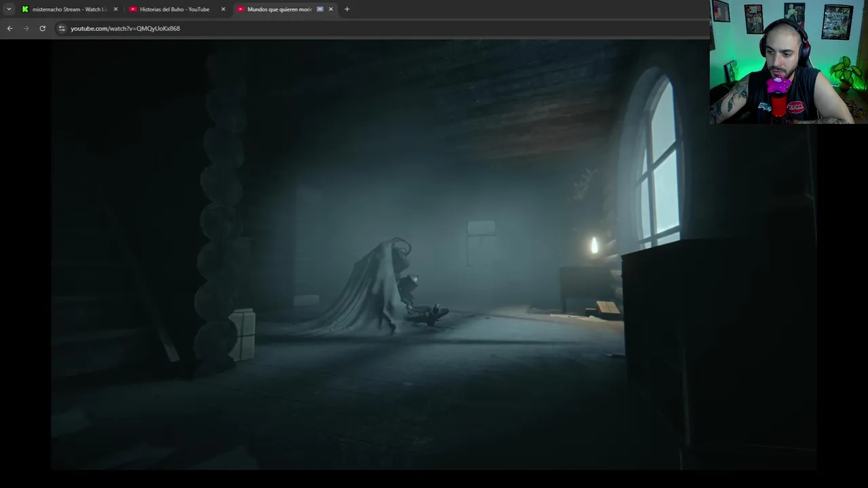This screenshot has height=488, width=868.
Task: Click the Kick favicon on first tab
Action: [25, 9]
